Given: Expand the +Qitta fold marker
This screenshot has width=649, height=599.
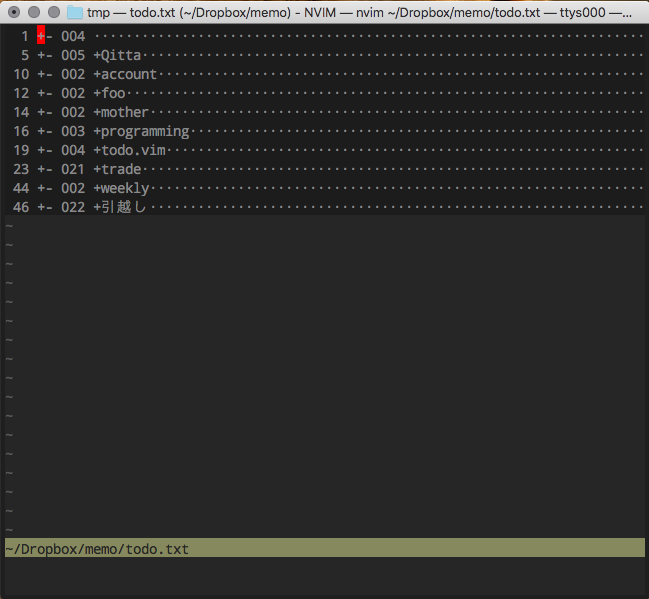Looking at the screenshot, I should 45,55.
